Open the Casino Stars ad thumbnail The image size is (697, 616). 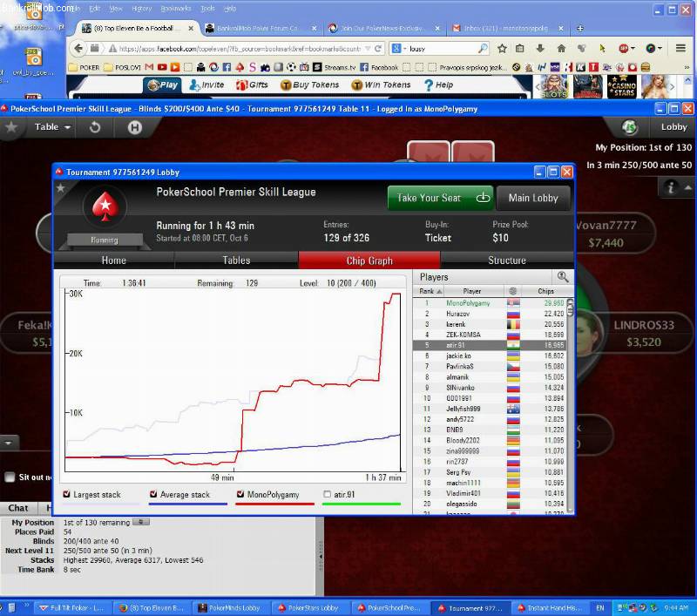[x=622, y=86]
